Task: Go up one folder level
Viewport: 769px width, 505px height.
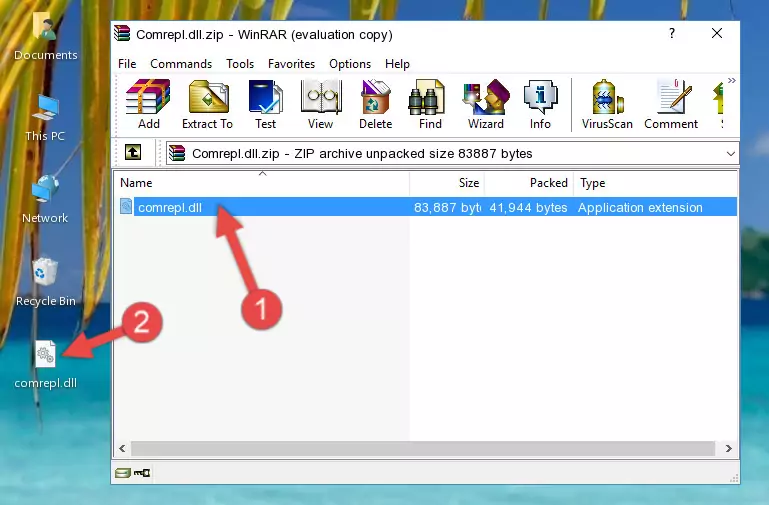Action: [x=133, y=152]
